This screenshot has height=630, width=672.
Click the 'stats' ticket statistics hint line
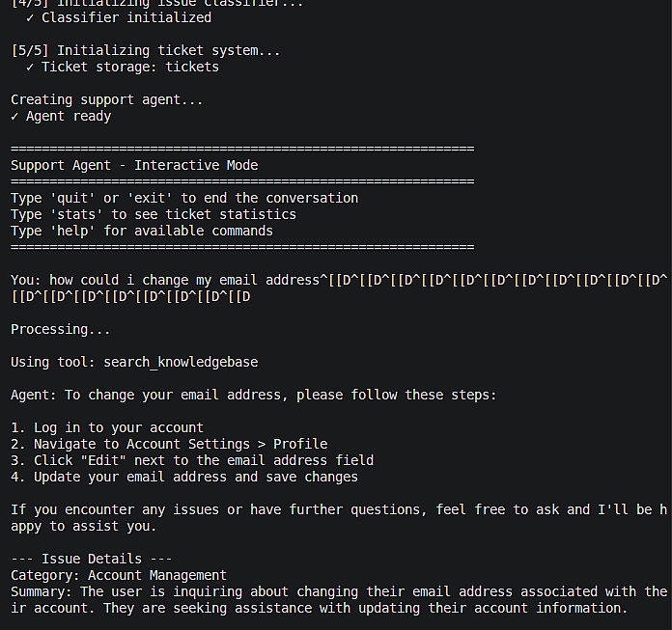154,214
